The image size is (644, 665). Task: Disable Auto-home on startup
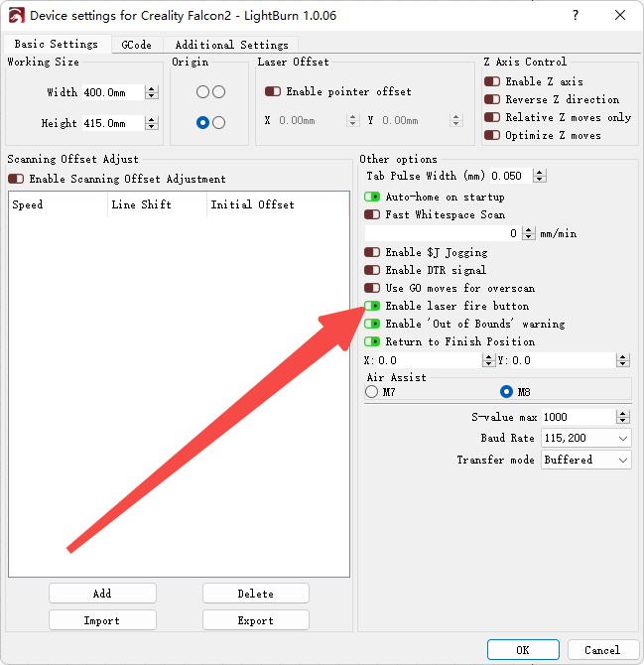pos(372,197)
